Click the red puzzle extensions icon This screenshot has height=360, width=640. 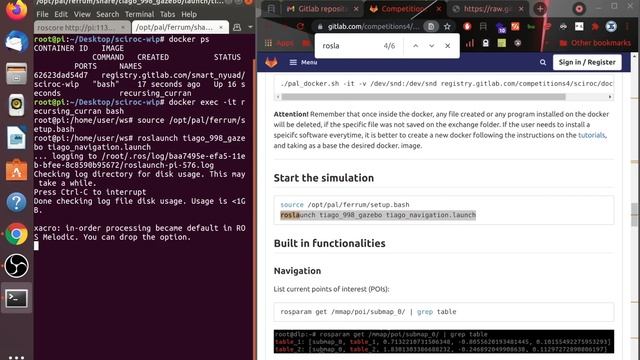click(x=595, y=27)
